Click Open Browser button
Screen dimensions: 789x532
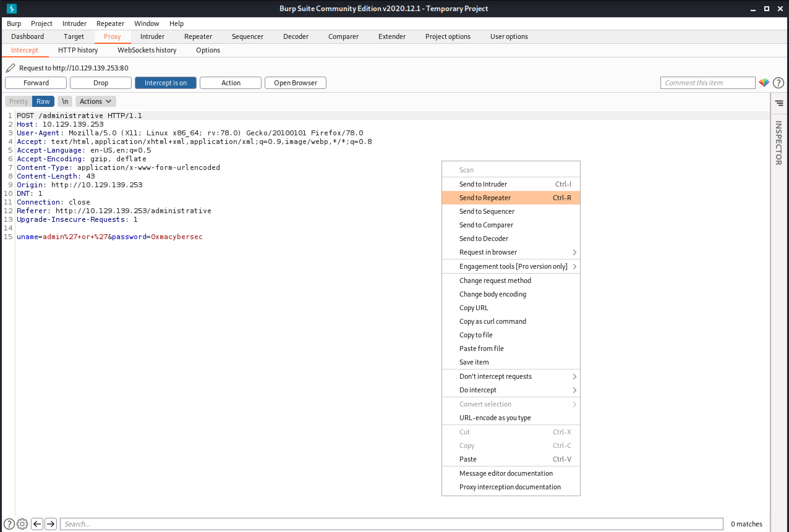click(295, 83)
